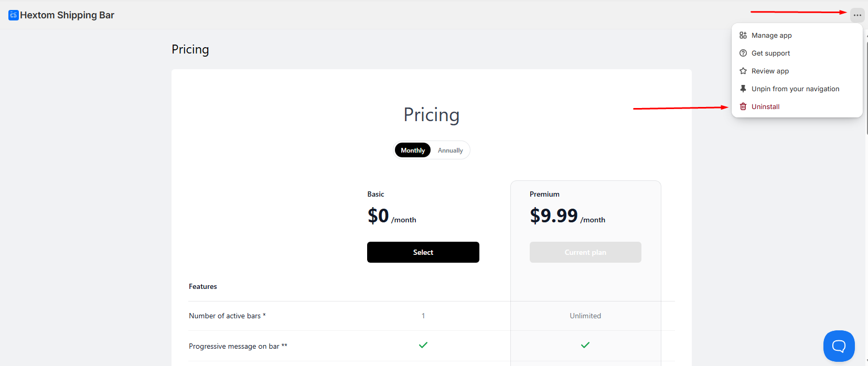868x366 pixels.
Task: Select Unpin from your navigation
Action: [795, 89]
